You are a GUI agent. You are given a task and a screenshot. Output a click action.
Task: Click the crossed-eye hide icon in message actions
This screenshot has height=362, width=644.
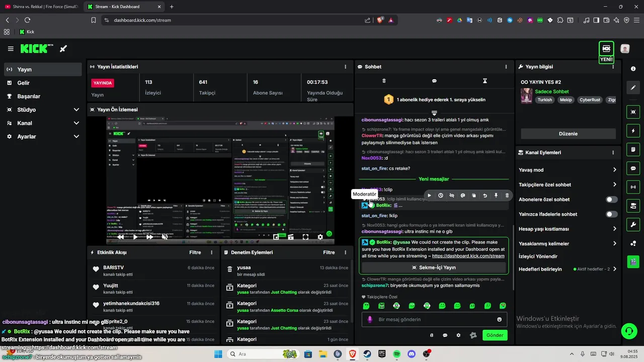tap(451, 196)
